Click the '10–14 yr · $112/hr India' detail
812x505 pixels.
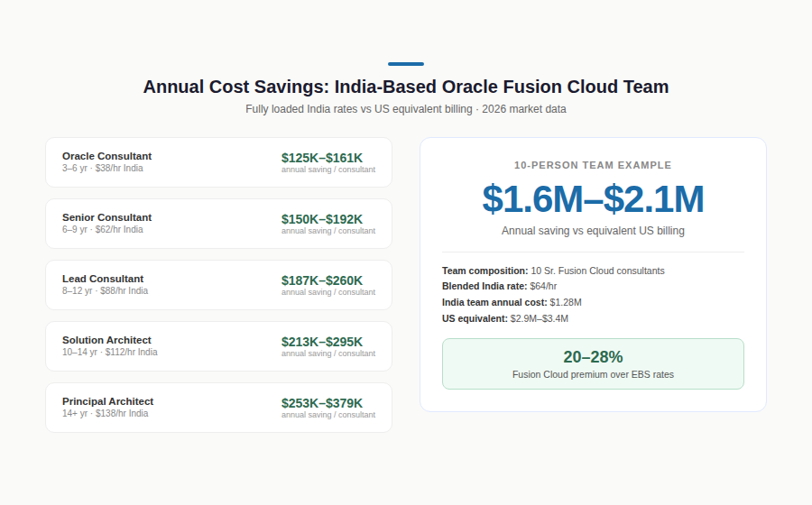(x=110, y=352)
